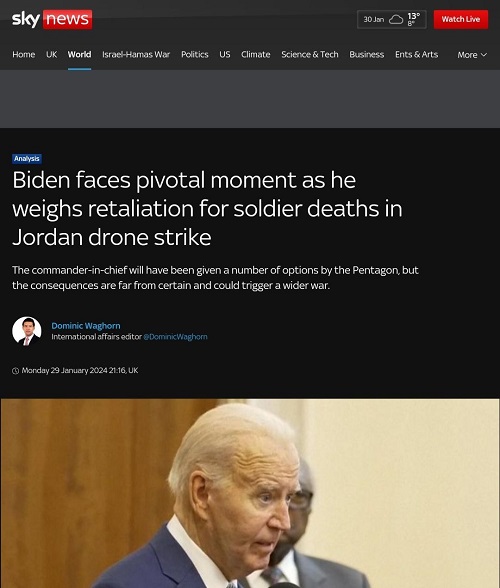The height and width of the screenshot is (588, 500).
Task: Go to the Climate section
Action: [255, 54]
